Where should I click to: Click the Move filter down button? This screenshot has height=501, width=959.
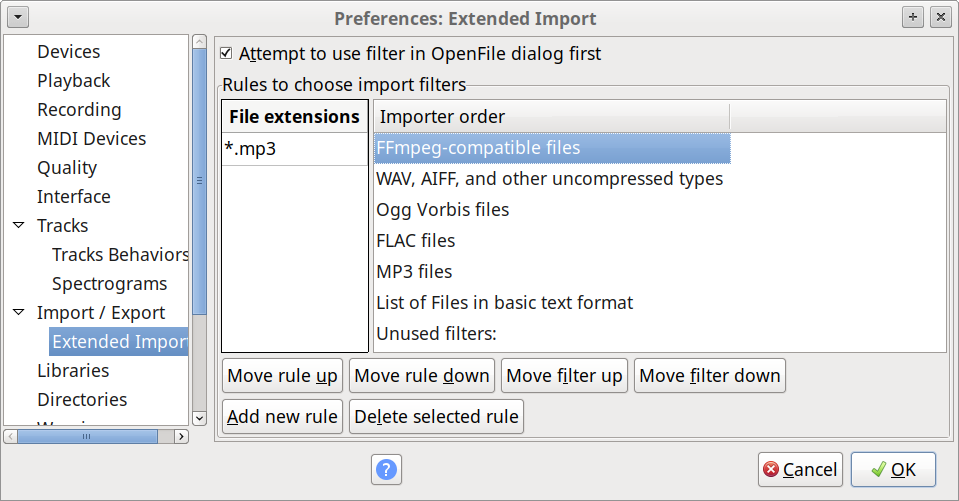click(x=709, y=375)
